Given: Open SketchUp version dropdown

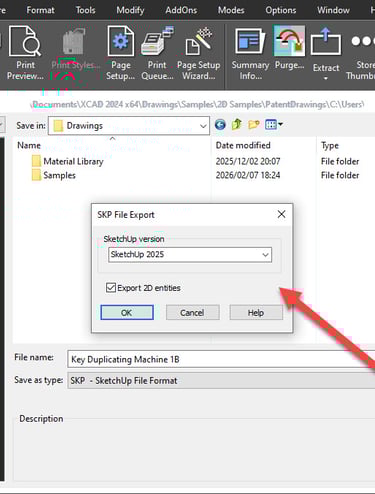Looking at the screenshot, I should [190, 255].
